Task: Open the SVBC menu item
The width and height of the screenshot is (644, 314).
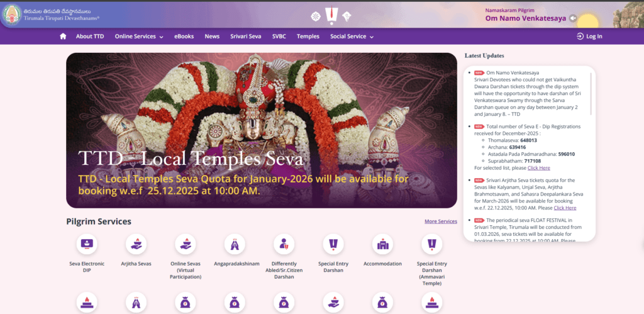Action: click(x=279, y=36)
